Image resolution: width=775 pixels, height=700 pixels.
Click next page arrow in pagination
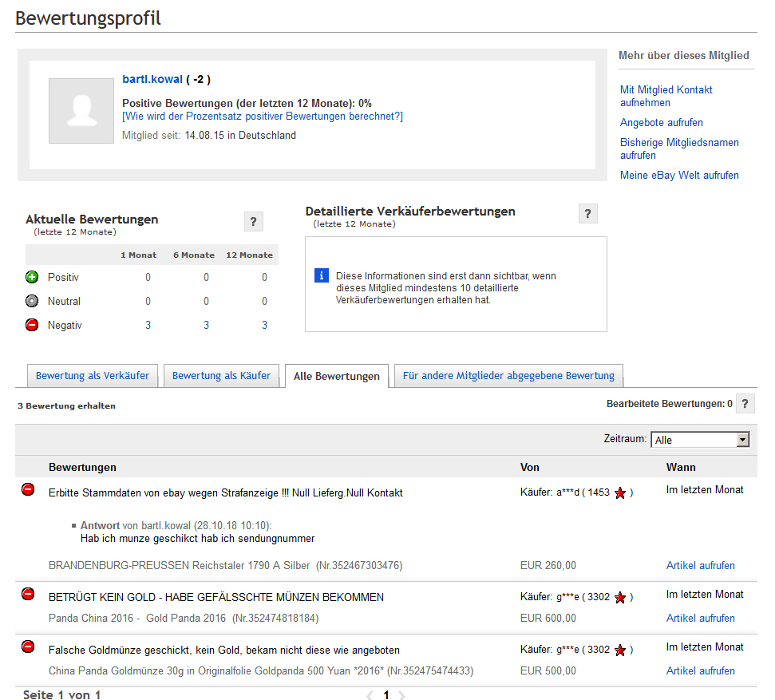point(401,695)
